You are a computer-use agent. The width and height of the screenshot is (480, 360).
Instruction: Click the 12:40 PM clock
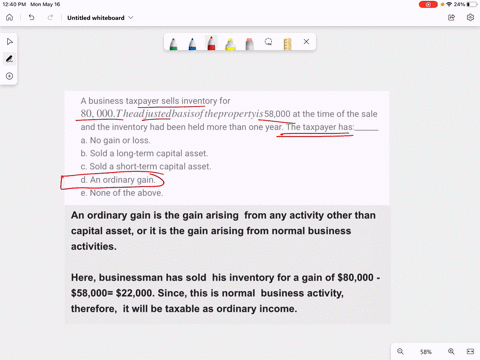pyautogui.click(x=14, y=4)
